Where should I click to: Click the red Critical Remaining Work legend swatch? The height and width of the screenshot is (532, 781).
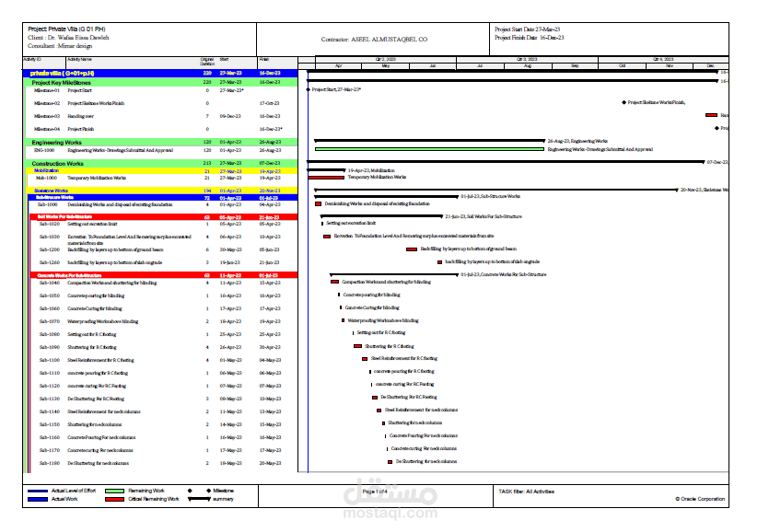coord(114,499)
